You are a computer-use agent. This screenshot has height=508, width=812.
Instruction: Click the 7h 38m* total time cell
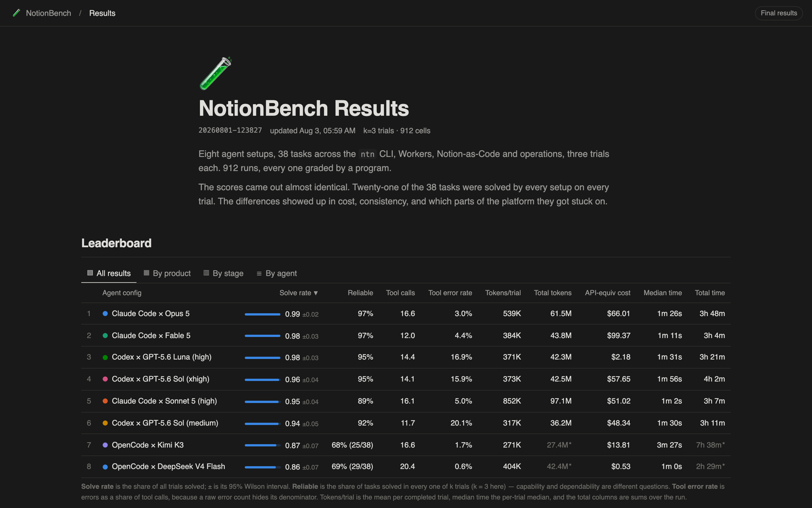[710, 445]
